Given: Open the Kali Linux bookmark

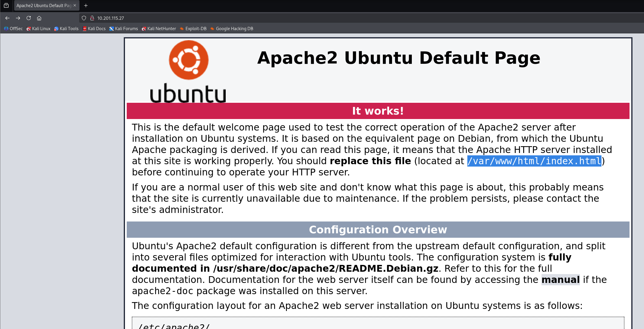Looking at the screenshot, I should click(38, 29).
